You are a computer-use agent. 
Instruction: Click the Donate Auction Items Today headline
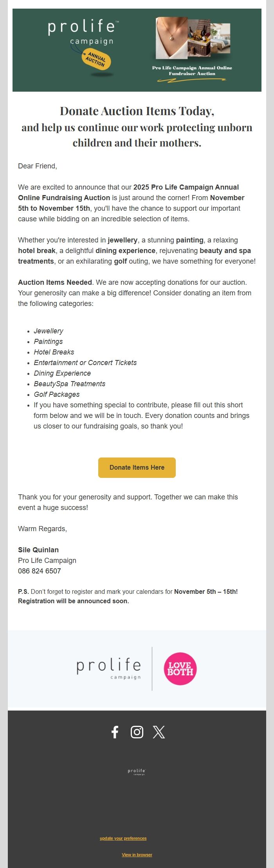click(137, 111)
